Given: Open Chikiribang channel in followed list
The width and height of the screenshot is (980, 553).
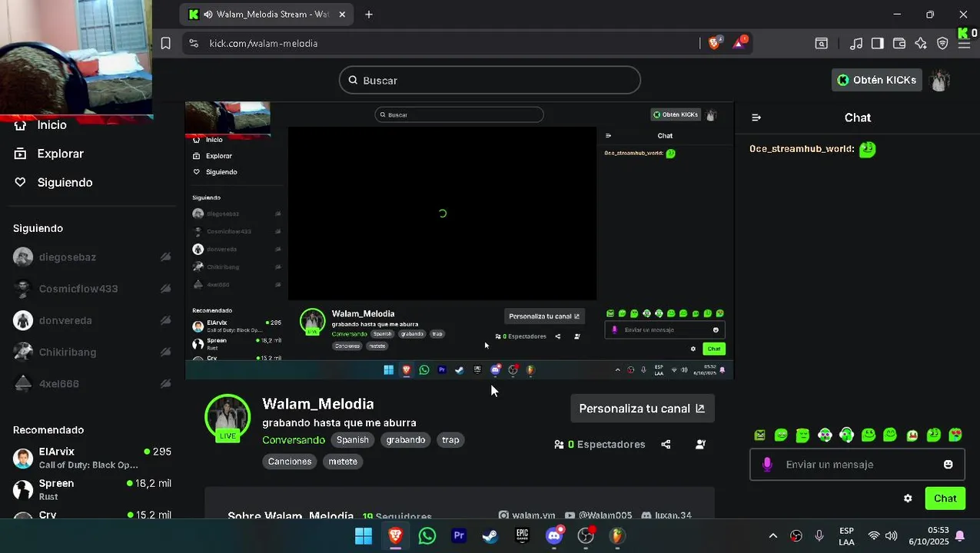Looking at the screenshot, I should [x=91, y=352].
